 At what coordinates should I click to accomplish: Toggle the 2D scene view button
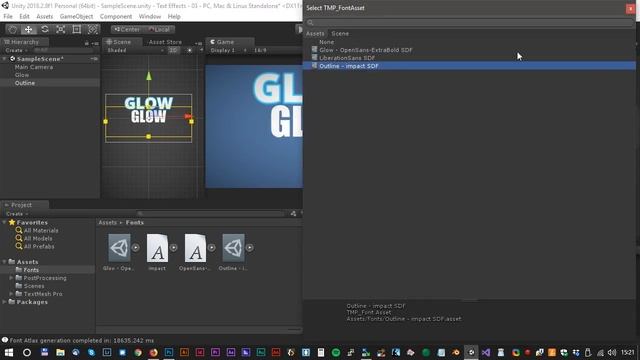[x=173, y=50]
